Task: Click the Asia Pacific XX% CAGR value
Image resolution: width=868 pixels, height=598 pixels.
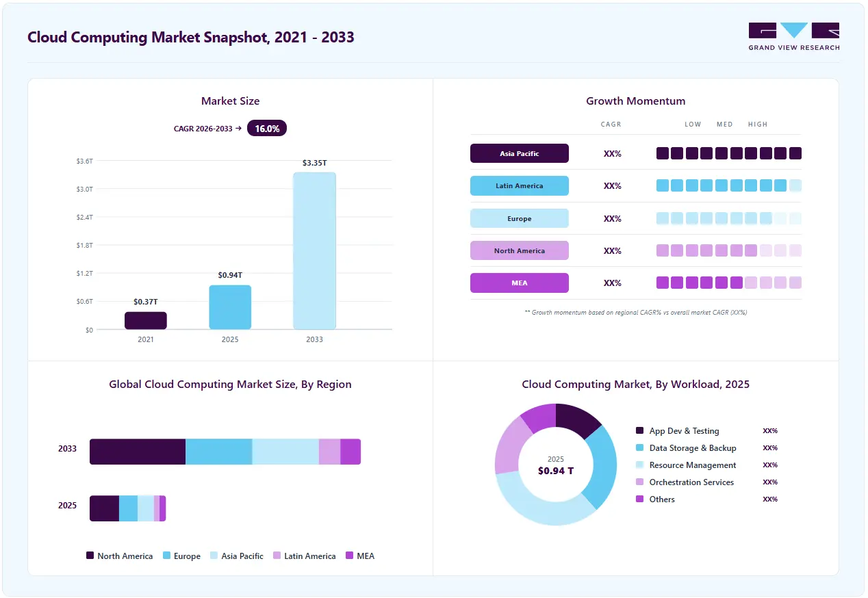Action: pos(612,153)
